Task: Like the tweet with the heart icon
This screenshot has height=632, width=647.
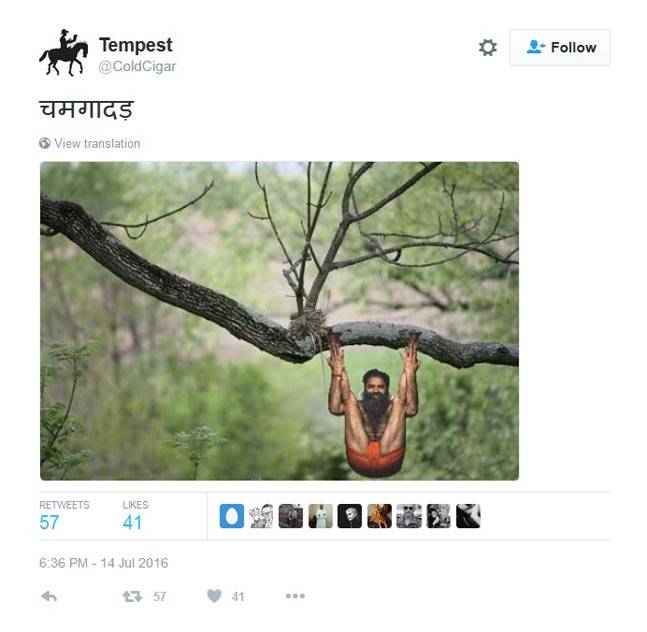Action: [214, 596]
